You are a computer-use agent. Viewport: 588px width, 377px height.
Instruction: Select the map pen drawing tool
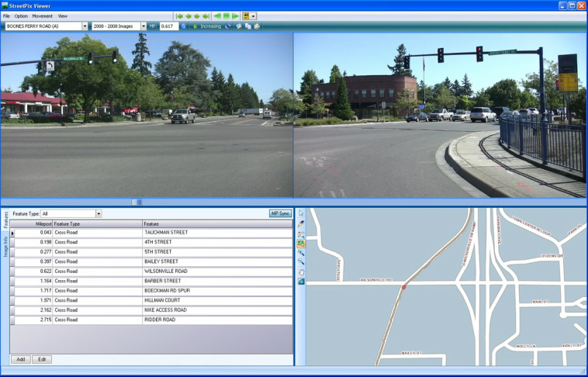click(x=301, y=224)
